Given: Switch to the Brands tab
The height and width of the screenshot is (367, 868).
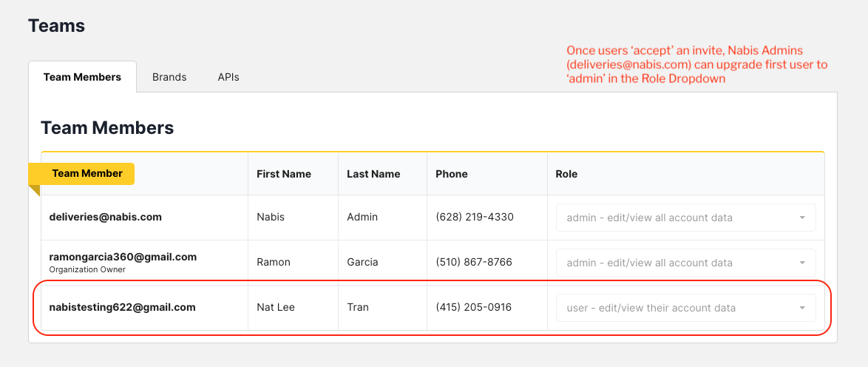Looking at the screenshot, I should 169,77.
